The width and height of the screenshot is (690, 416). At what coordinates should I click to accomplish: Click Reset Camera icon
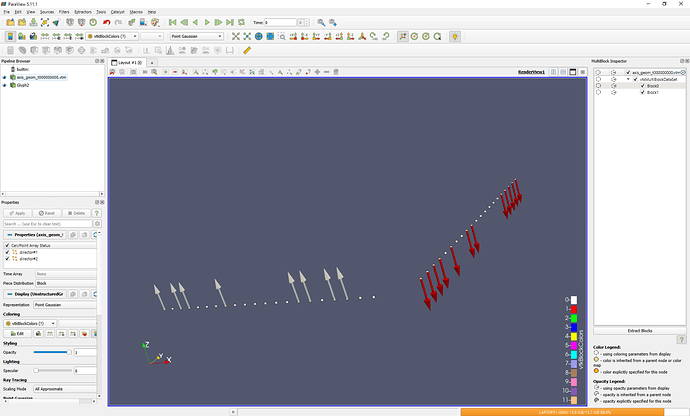236,37
